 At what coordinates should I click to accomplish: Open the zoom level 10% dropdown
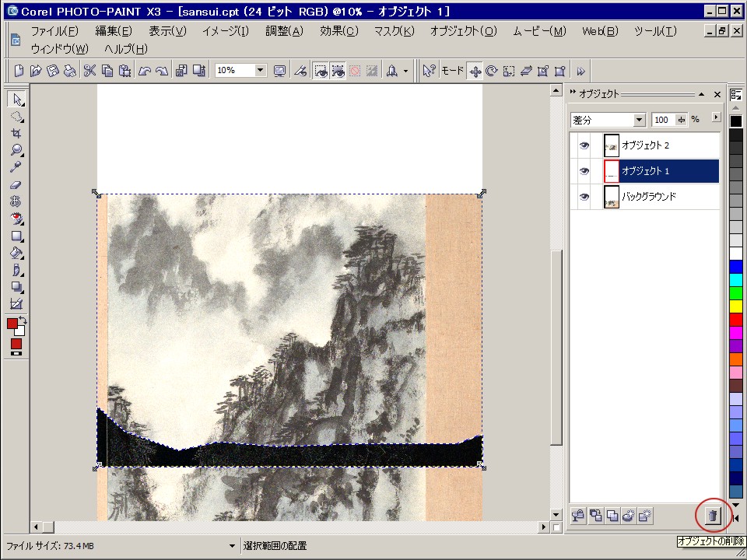coord(260,71)
